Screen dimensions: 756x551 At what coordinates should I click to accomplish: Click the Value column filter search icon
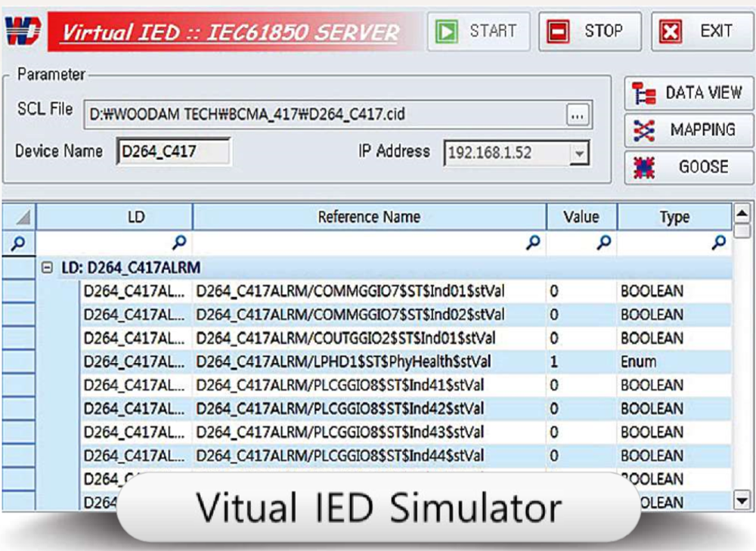(x=603, y=242)
